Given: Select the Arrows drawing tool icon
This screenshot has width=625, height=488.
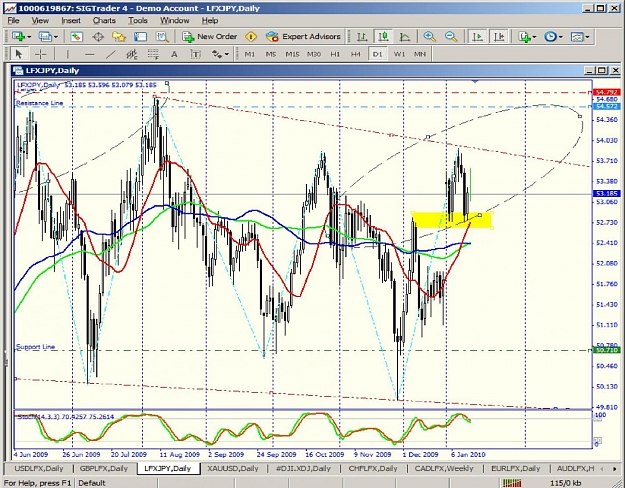Looking at the screenshot, I should click(x=217, y=54).
